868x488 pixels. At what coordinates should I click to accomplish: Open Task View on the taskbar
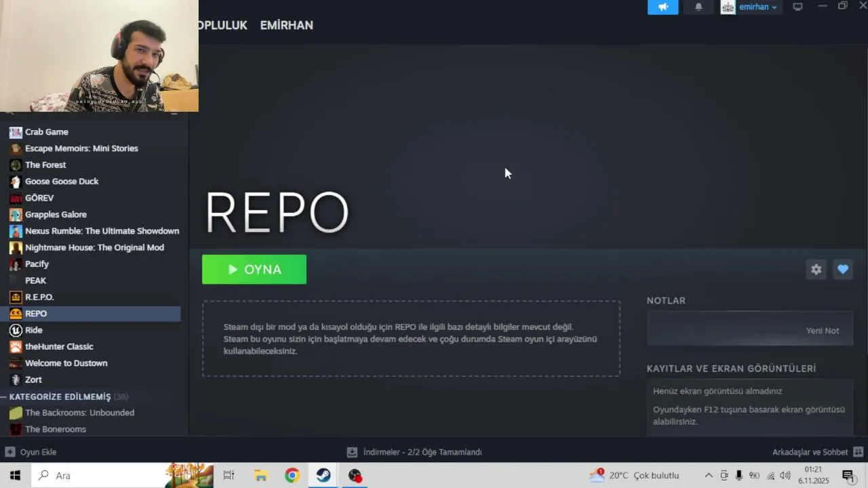coord(229,476)
